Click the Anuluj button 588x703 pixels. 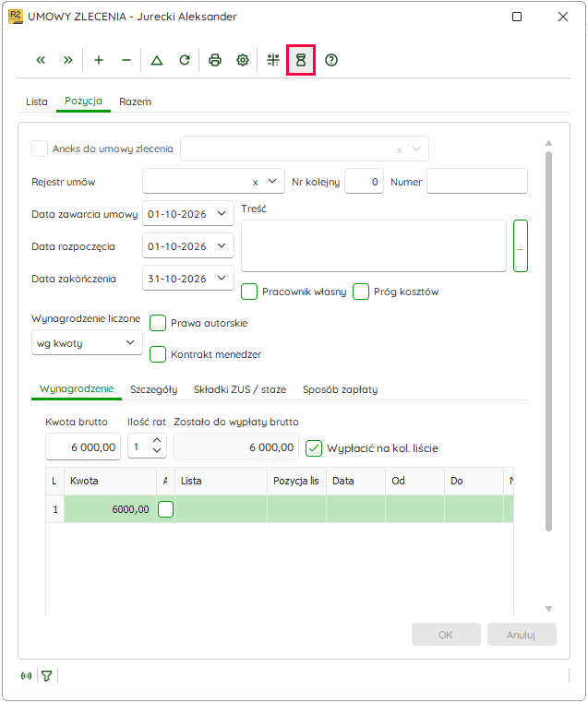pos(522,635)
